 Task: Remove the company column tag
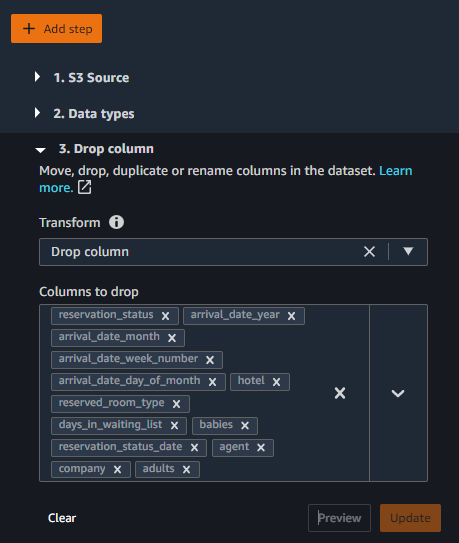[x=117, y=470]
